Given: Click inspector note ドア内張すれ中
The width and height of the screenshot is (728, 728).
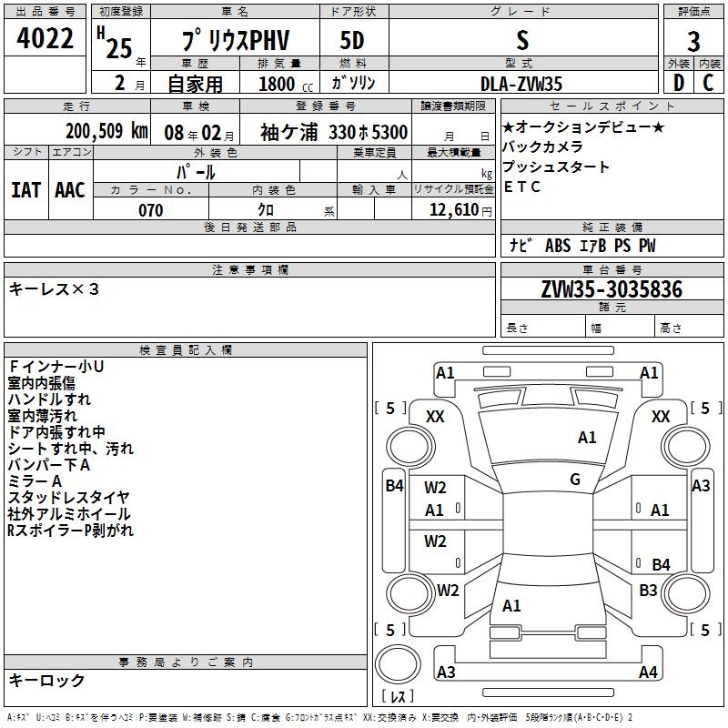Looking at the screenshot, I should 56,431.
